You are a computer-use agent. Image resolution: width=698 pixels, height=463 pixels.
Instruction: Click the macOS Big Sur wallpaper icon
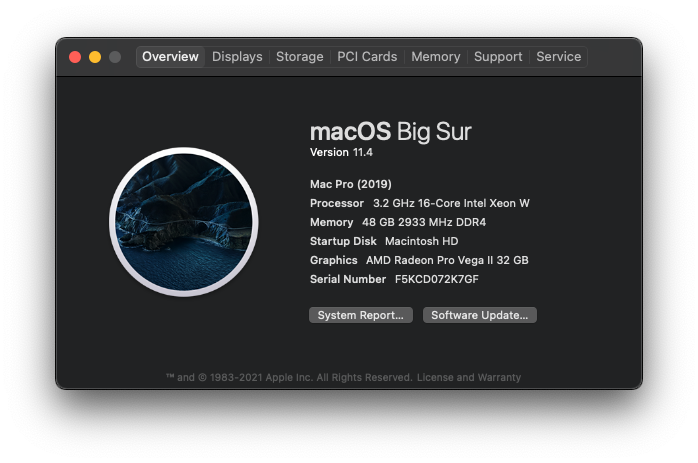(x=184, y=222)
